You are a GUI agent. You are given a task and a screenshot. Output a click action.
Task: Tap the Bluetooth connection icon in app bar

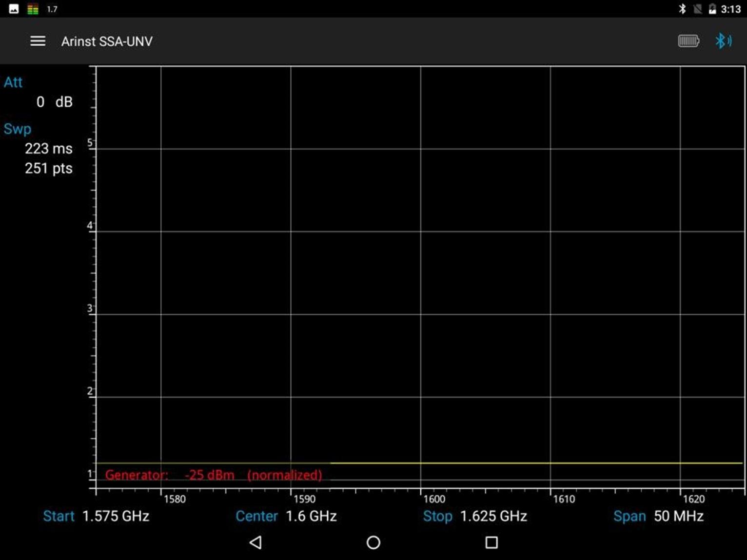click(x=723, y=41)
